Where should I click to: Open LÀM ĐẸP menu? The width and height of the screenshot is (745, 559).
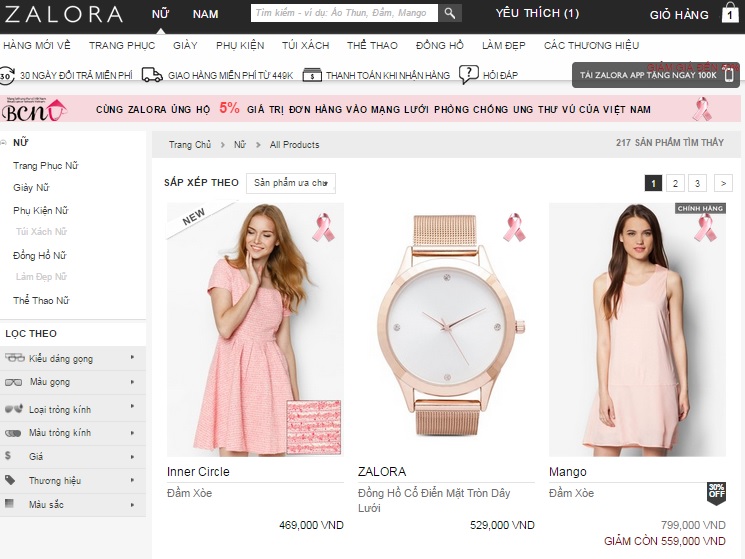pyautogui.click(x=504, y=46)
